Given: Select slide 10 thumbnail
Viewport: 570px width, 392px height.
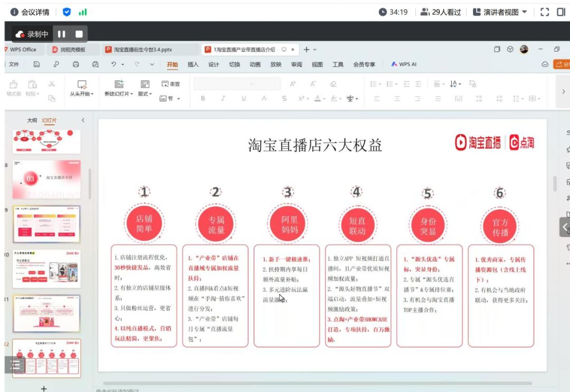Looking at the screenshot, I should (x=46, y=269).
